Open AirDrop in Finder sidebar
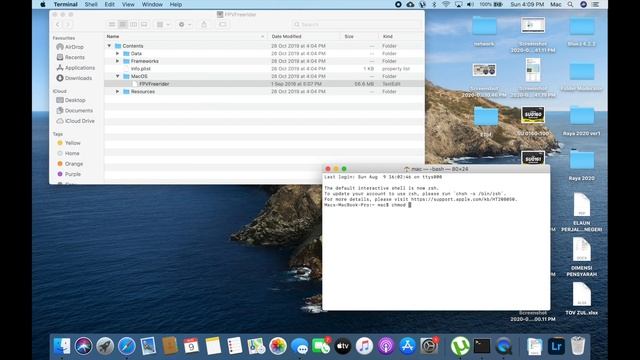The height and width of the screenshot is (360, 640). coord(70,47)
